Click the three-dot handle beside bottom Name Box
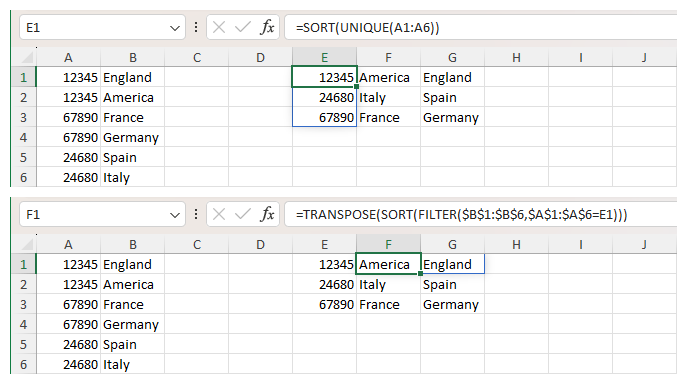Screen dimensions: 687x384 pyautogui.click(x=196, y=215)
